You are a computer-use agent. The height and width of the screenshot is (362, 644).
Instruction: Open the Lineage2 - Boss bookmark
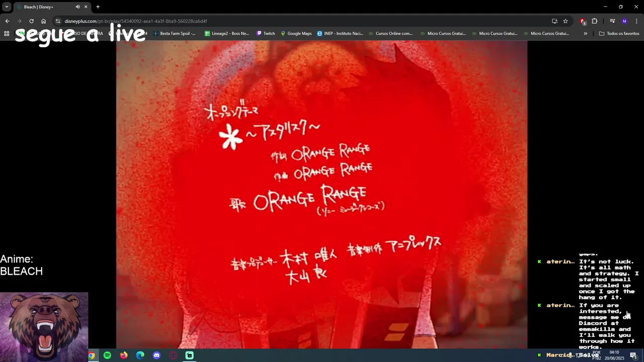(x=227, y=34)
